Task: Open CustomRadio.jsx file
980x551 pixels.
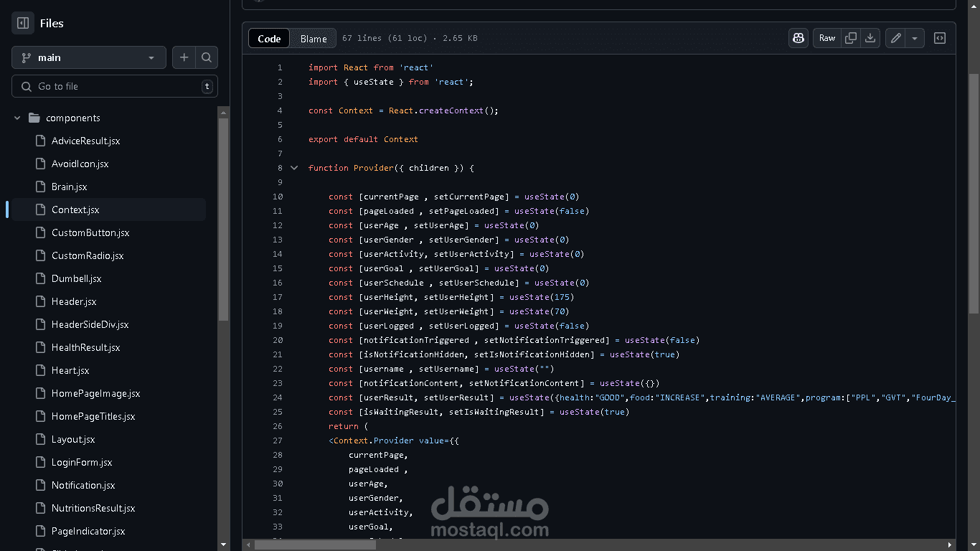Action: (x=88, y=255)
